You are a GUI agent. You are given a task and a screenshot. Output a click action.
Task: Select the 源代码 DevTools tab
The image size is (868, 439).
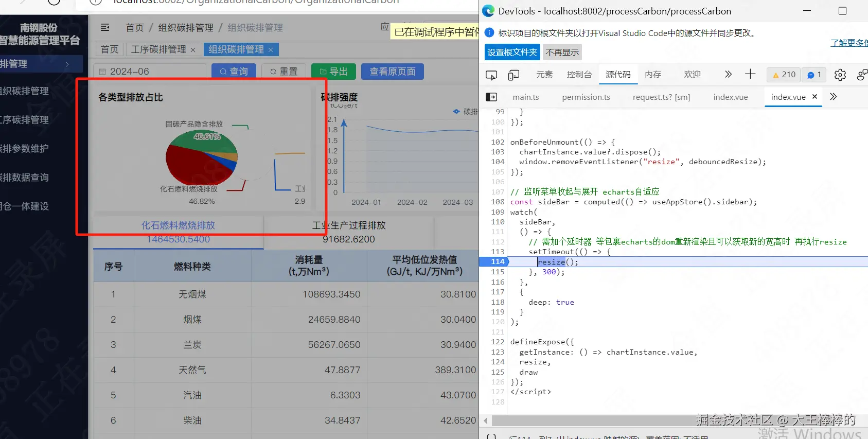click(618, 75)
